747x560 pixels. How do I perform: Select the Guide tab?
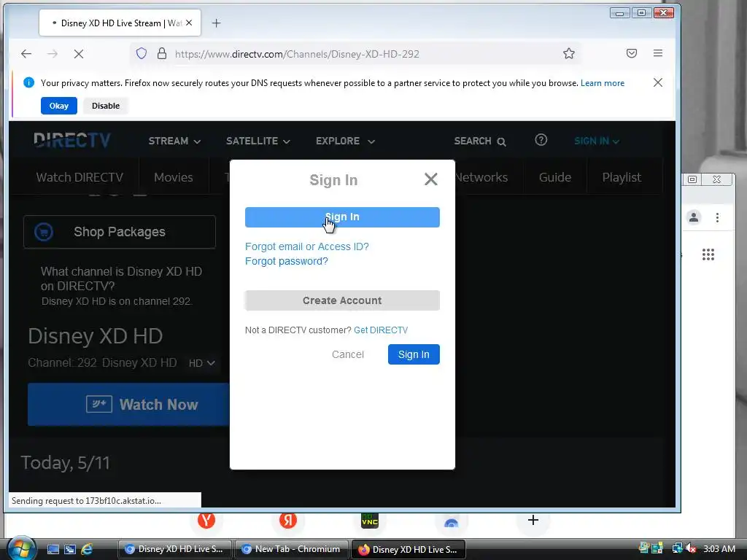555,177
